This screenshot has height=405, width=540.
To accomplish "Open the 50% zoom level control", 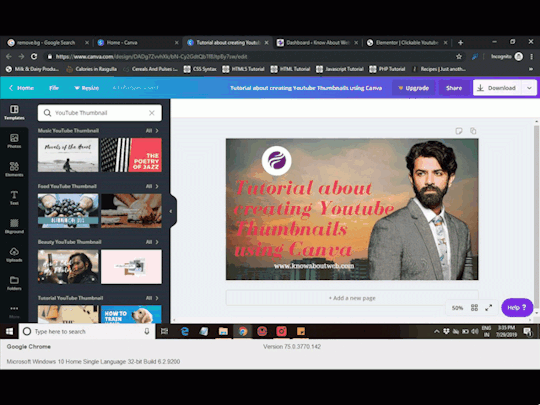I will [x=457, y=308].
